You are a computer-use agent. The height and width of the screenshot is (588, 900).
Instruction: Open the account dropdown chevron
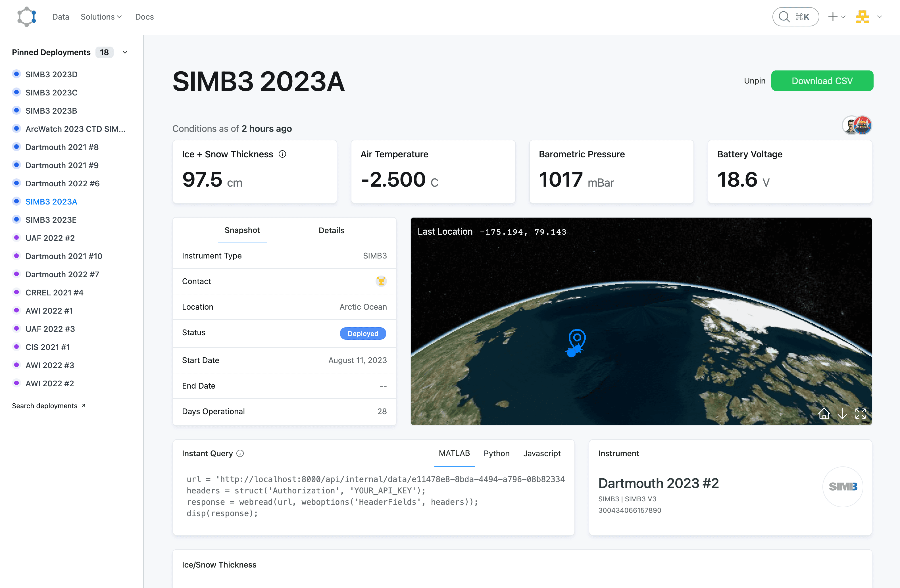[880, 17]
